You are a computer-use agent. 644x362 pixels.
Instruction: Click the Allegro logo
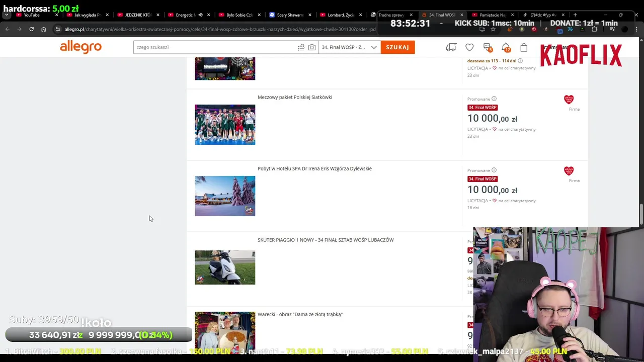(80, 47)
